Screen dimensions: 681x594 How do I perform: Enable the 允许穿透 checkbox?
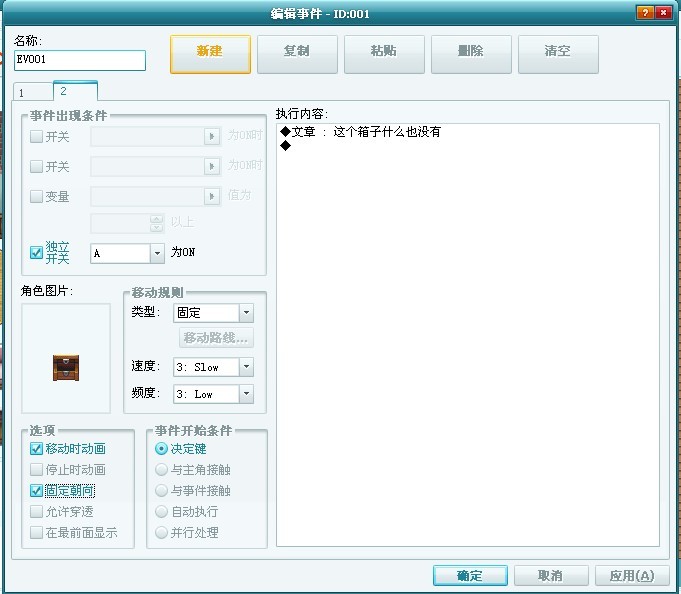click(36, 512)
